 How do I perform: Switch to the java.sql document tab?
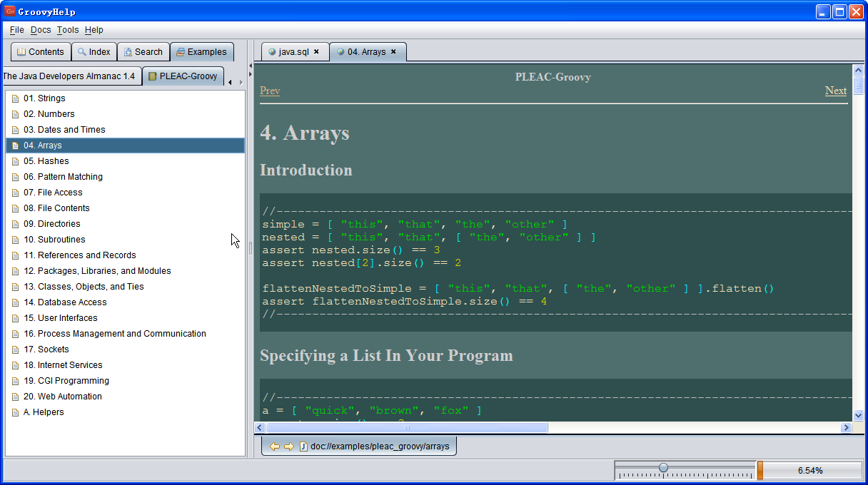coord(293,52)
